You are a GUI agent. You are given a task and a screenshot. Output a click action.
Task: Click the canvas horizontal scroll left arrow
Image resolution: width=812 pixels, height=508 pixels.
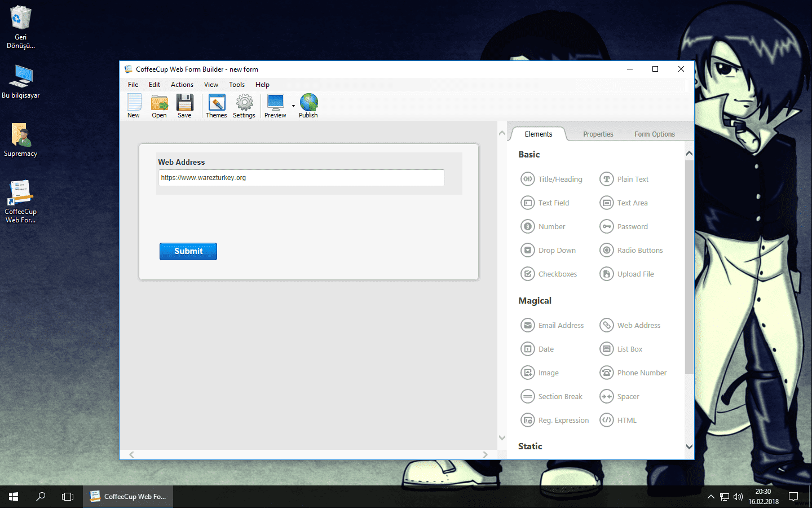pos(131,454)
